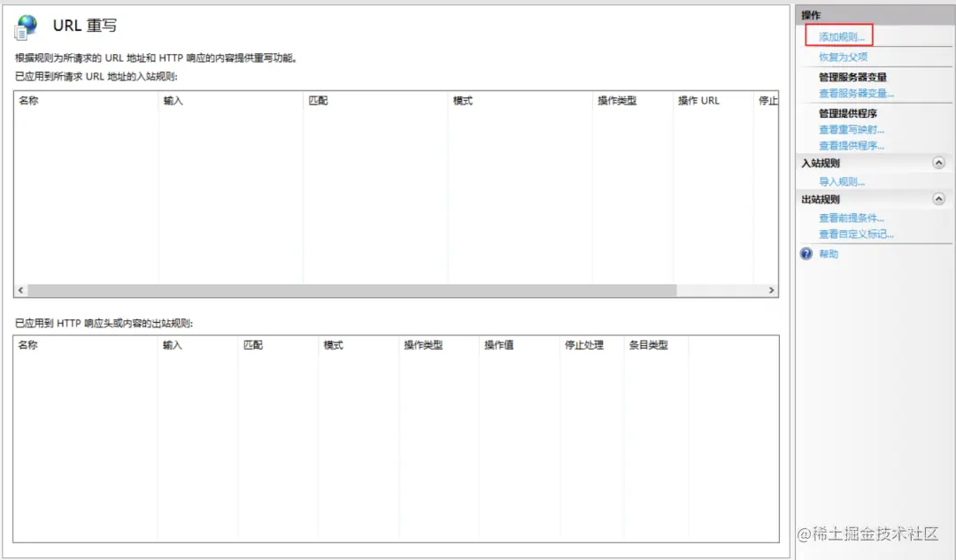Open 查看重写映射... link
Viewport: 956px width, 560px height.
point(852,129)
